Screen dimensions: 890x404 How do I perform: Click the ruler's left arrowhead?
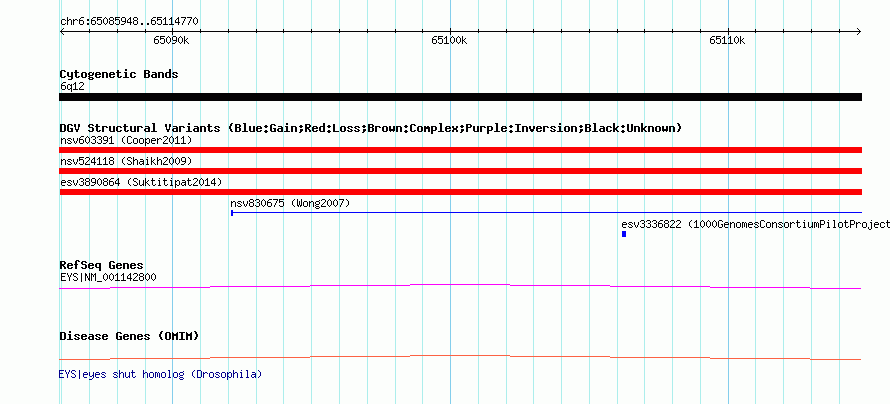(62, 32)
